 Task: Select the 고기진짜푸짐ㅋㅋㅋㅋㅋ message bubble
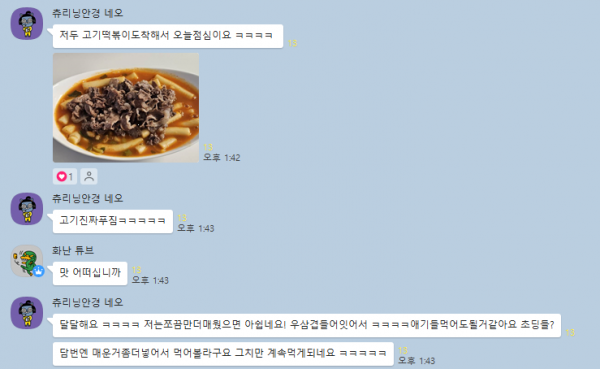[112, 221]
